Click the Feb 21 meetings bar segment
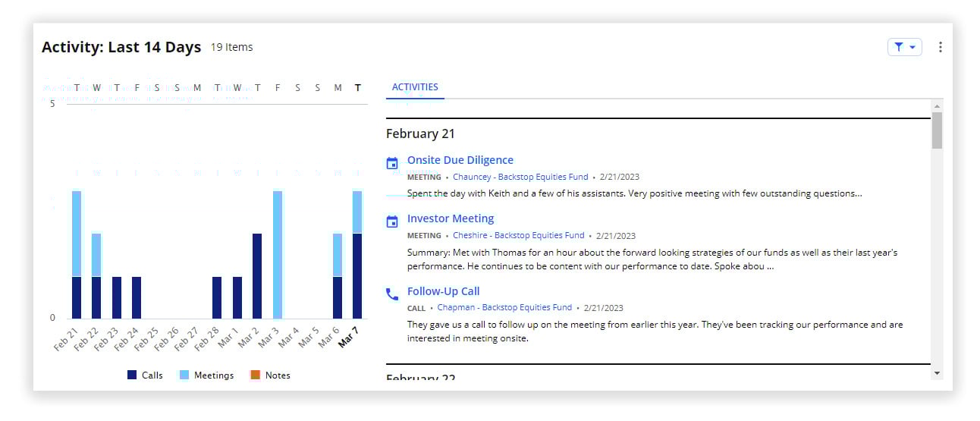980x421 pixels. 77,234
